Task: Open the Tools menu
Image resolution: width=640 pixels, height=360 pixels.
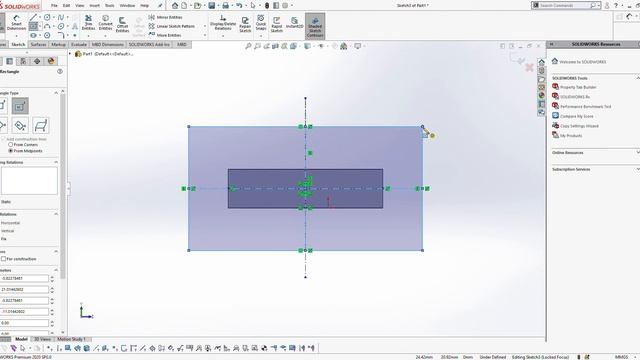Action: pyautogui.click(x=109, y=6)
